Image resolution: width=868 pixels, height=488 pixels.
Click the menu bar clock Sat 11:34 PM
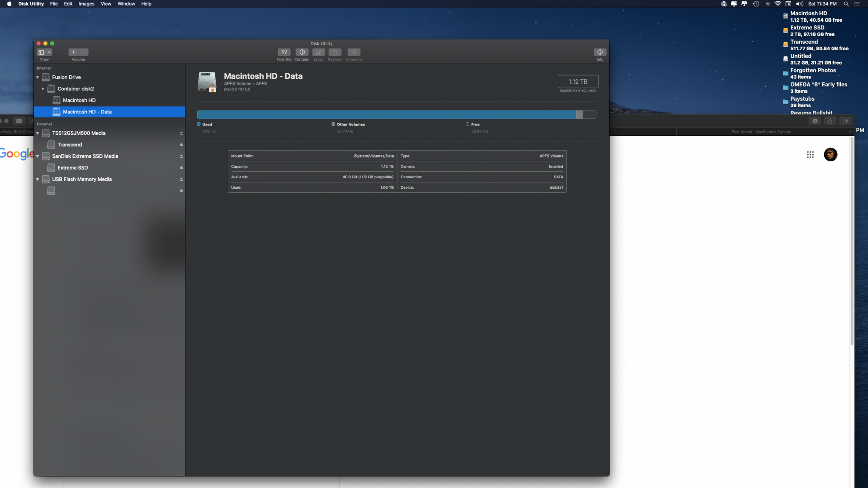822,4
